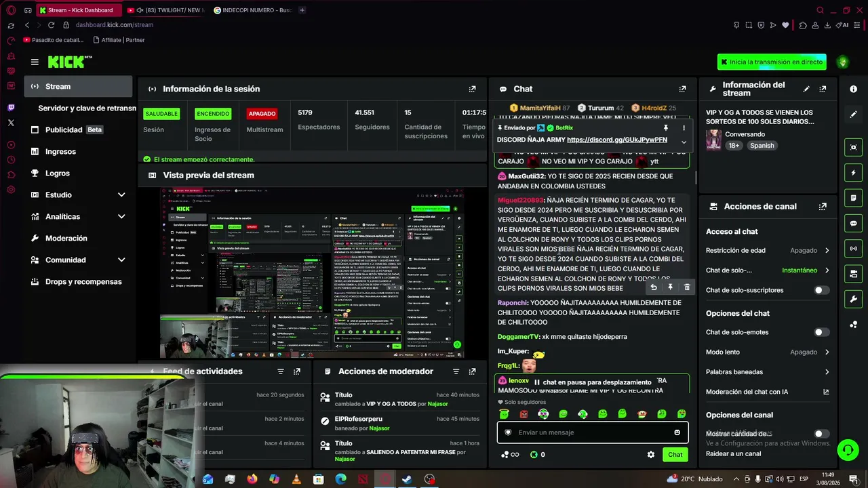Click the Enviar un mensaje input field
The width and height of the screenshot is (868, 488).
click(x=593, y=432)
